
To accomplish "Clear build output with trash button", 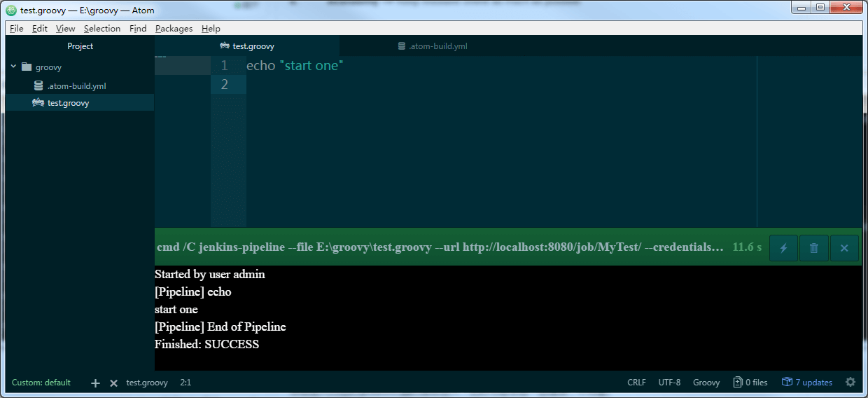I will [x=814, y=248].
